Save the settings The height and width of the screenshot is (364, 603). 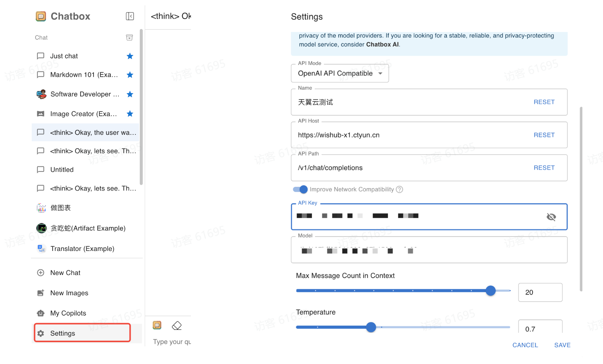(x=562, y=345)
